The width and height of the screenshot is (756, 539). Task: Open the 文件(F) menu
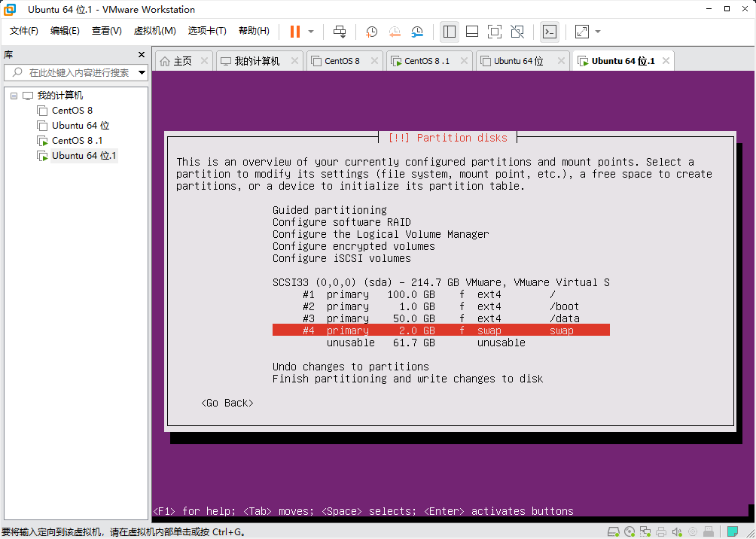point(24,31)
